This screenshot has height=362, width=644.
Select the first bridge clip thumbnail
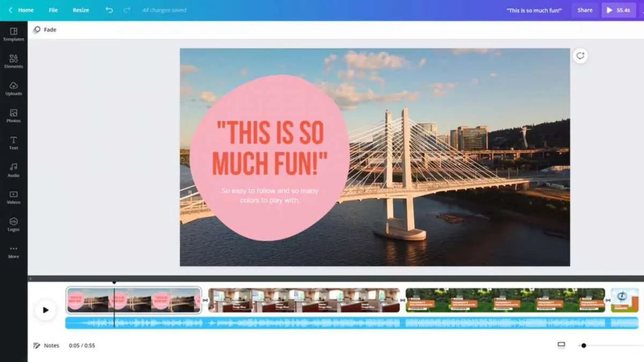pyautogui.click(x=133, y=299)
